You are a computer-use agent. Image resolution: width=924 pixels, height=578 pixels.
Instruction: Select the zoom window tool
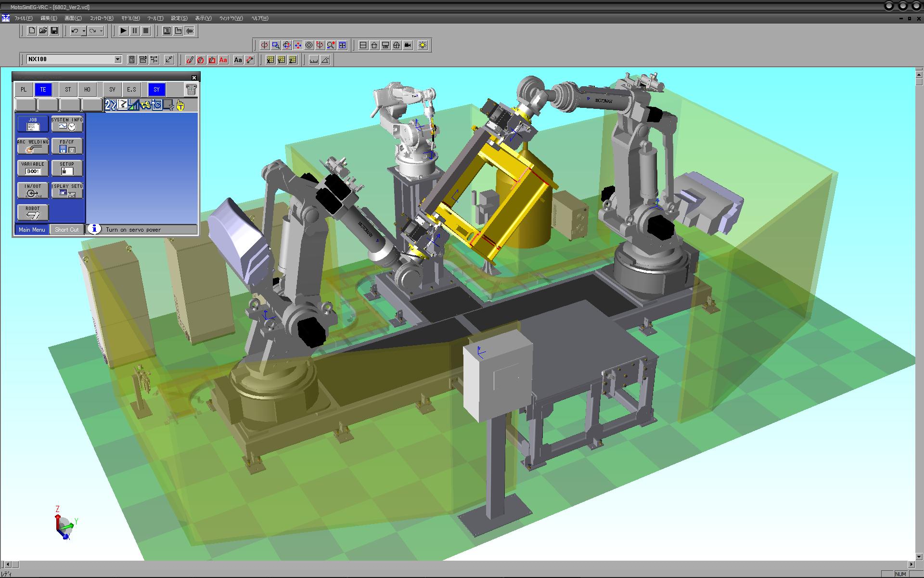tap(275, 45)
